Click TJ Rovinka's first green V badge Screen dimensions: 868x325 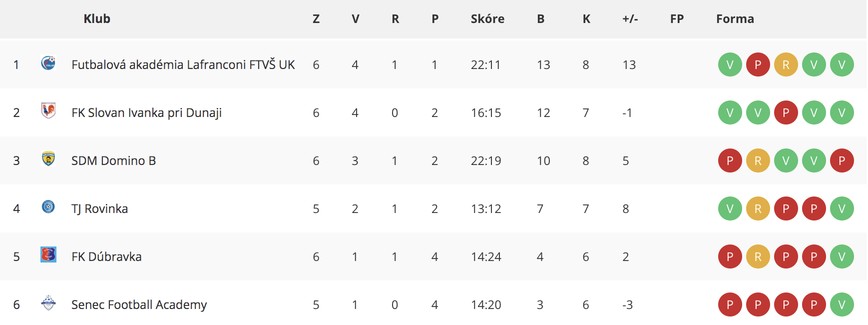[730, 208]
